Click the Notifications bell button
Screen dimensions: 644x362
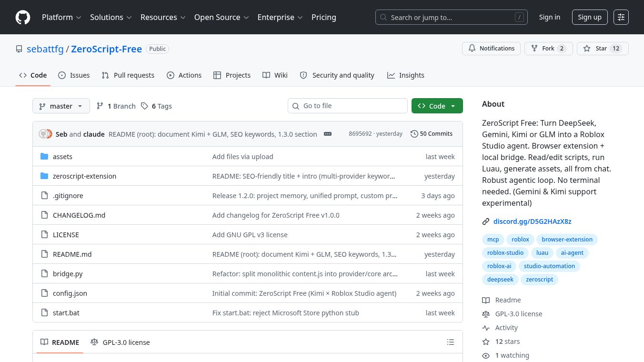pos(491,49)
